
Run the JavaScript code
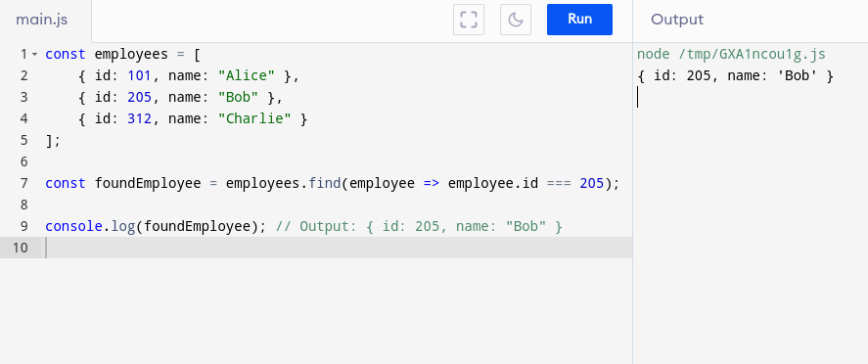579,20
